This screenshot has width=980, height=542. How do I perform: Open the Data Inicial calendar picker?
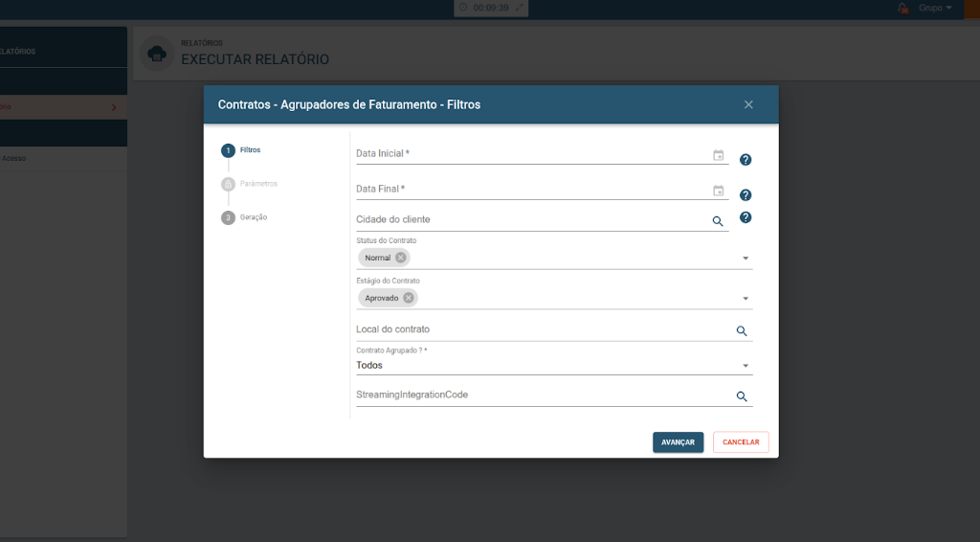718,155
